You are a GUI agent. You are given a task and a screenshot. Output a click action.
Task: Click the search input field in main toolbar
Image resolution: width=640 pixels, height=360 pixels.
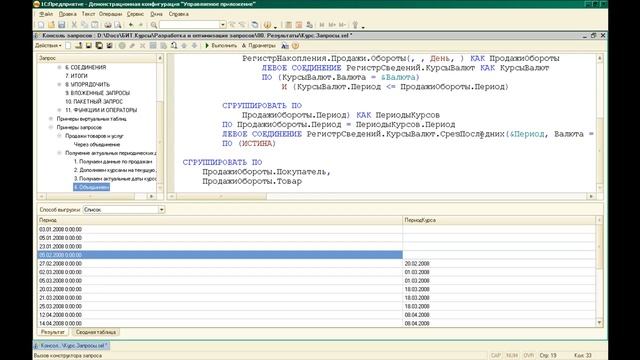point(190,25)
